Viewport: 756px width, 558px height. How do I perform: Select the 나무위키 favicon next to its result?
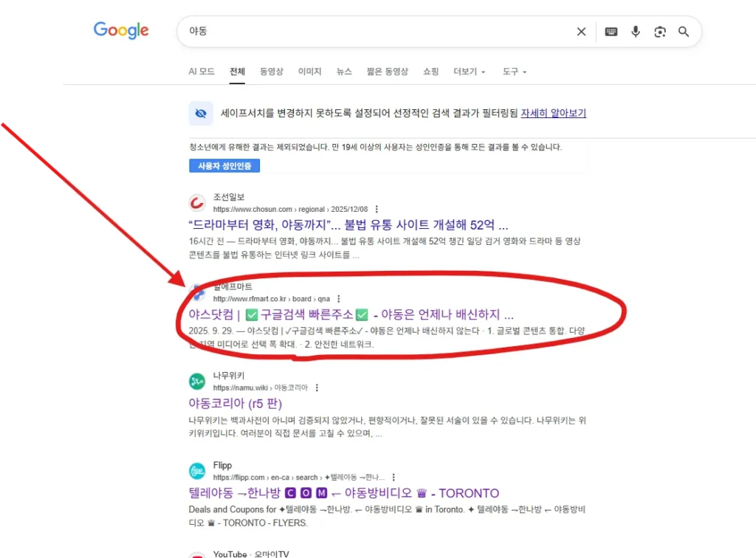(196, 380)
